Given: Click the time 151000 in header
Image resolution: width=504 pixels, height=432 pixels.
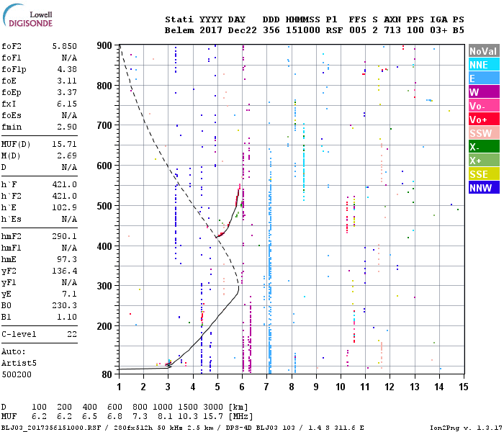Looking at the screenshot, I should pyautogui.click(x=303, y=30).
